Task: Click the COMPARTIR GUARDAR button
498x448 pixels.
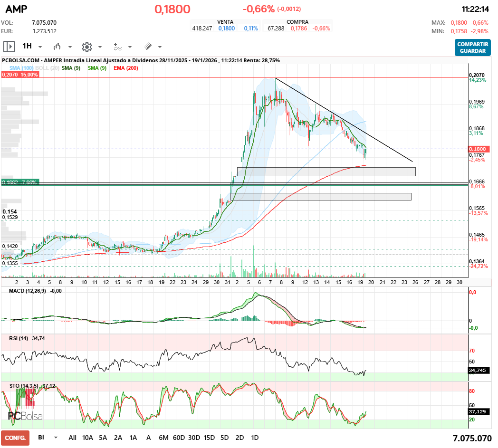Action: 472,47
